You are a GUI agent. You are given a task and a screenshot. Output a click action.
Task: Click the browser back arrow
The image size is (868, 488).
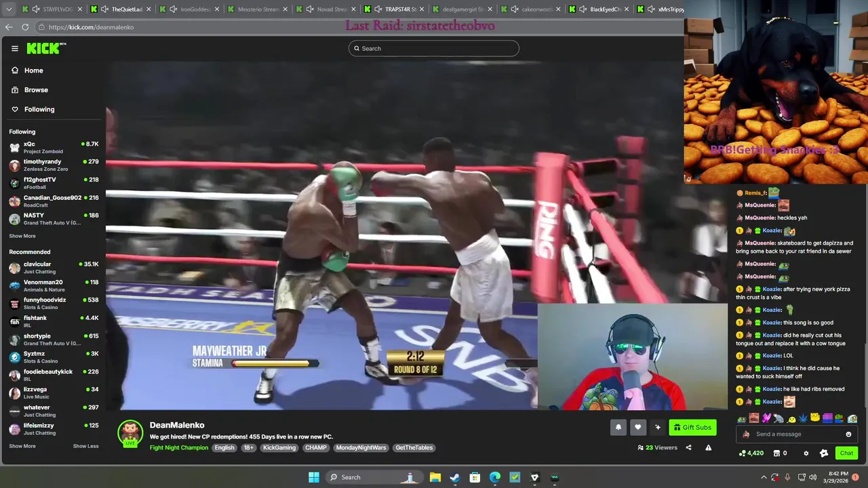[x=8, y=27]
